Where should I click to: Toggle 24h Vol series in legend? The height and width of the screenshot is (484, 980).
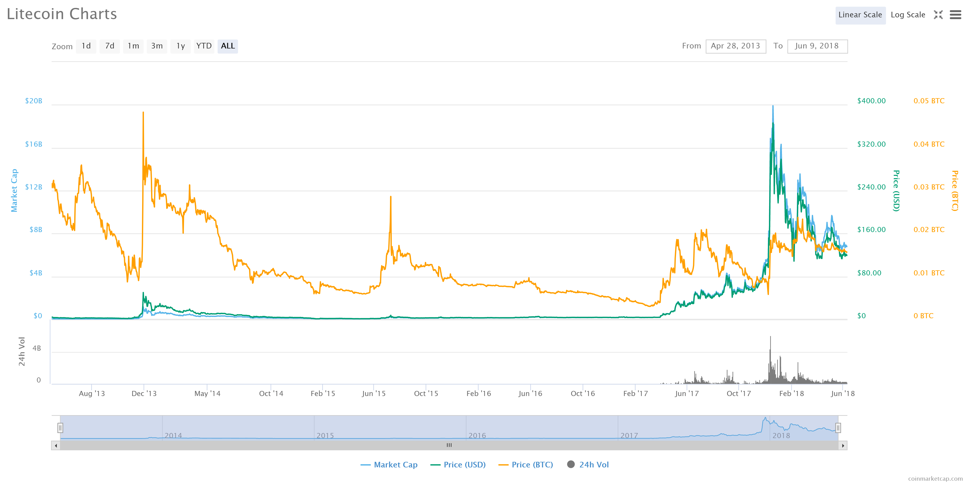(x=588, y=465)
